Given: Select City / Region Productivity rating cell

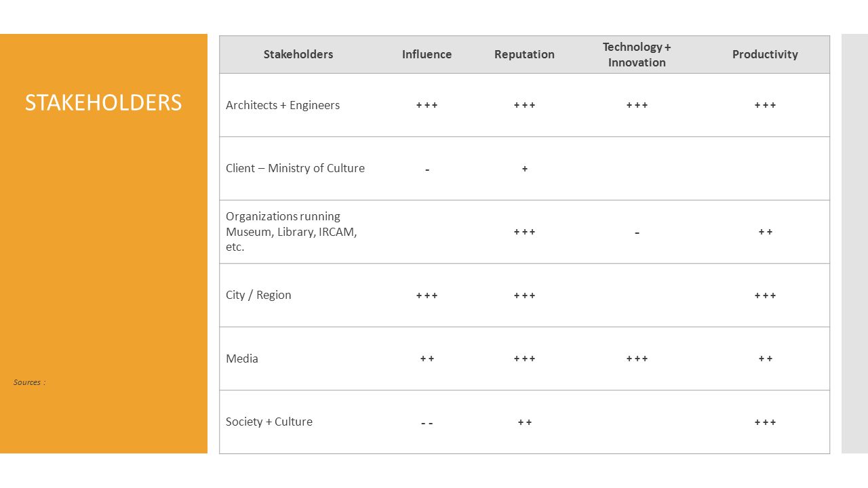Looking at the screenshot, I should (765, 296).
